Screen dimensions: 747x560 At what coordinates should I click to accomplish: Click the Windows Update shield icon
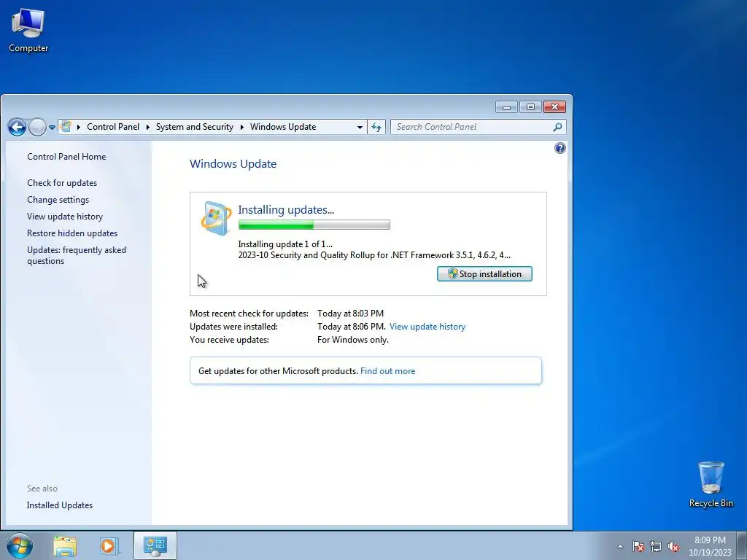pos(216,219)
